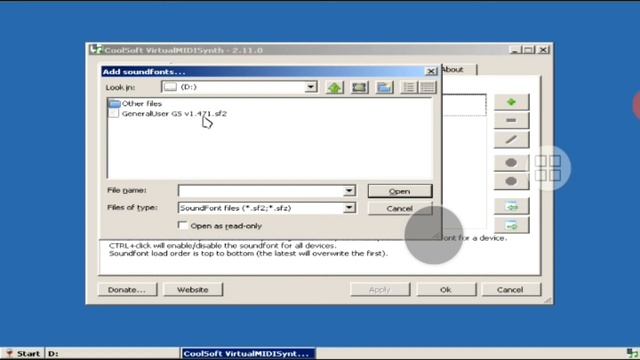Close the Add soundfonts dialog
This screenshot has width=640, height=360.
pyautogui.click(x=431, y=71)
